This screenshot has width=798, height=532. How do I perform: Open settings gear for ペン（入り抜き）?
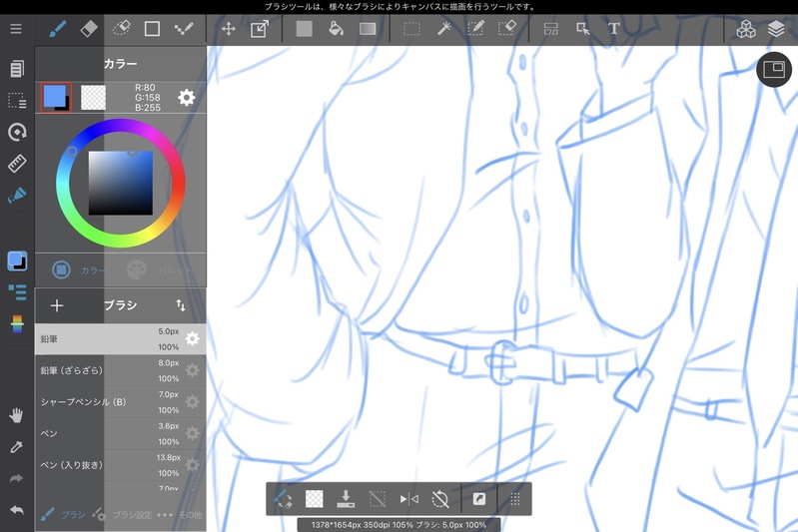(x=192, y=465)
